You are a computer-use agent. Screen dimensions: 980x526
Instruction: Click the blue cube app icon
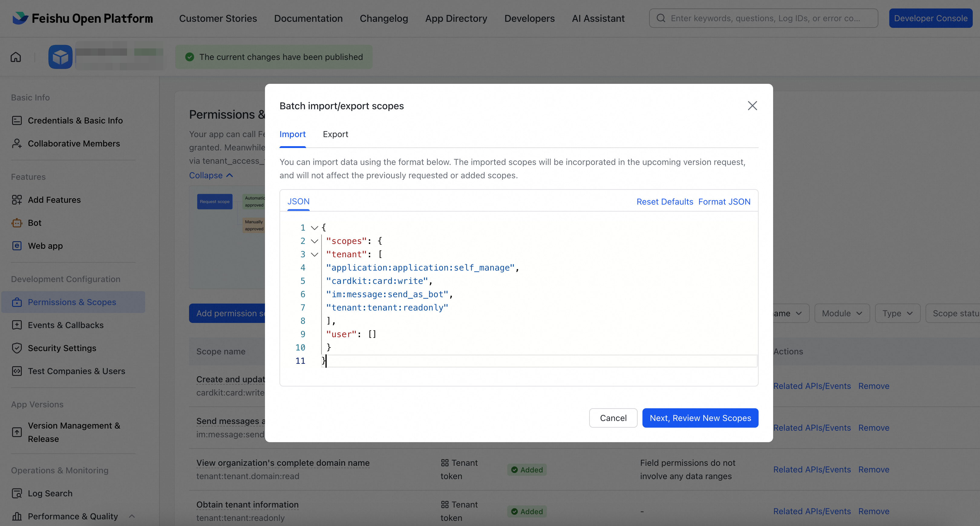click(x=60, y=57)
